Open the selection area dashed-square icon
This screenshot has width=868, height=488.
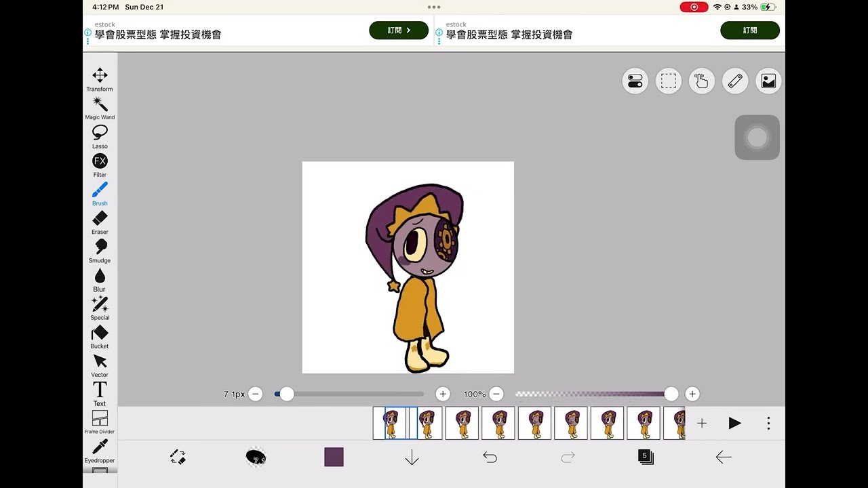pos(669,81)
